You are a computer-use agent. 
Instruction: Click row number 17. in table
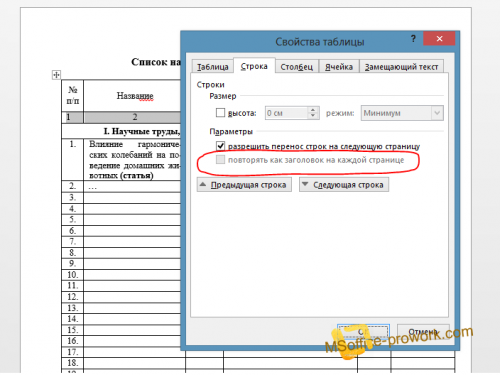coord(72,352)
